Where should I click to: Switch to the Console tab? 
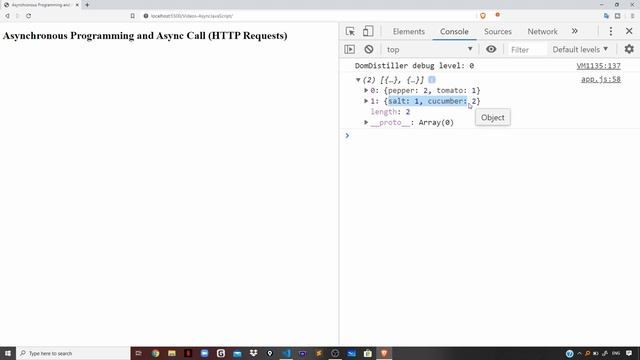pyautogui.click(x=454, y=31)
